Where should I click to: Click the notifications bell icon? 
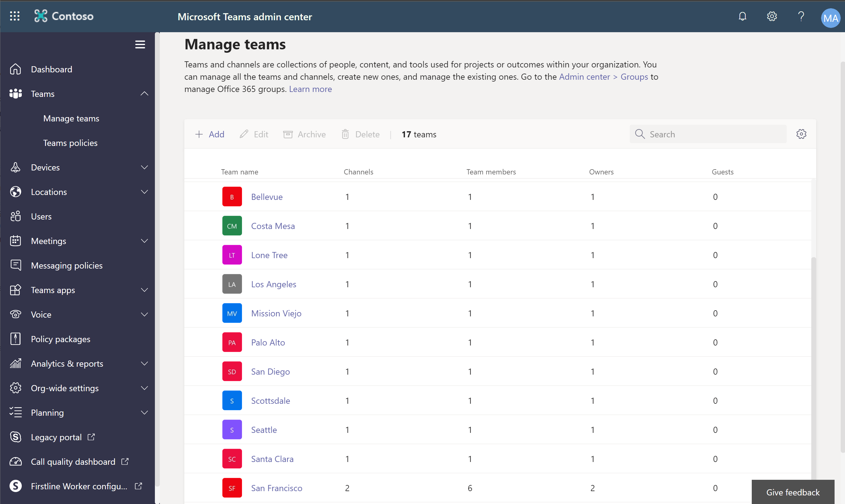(x=742, y=16)
